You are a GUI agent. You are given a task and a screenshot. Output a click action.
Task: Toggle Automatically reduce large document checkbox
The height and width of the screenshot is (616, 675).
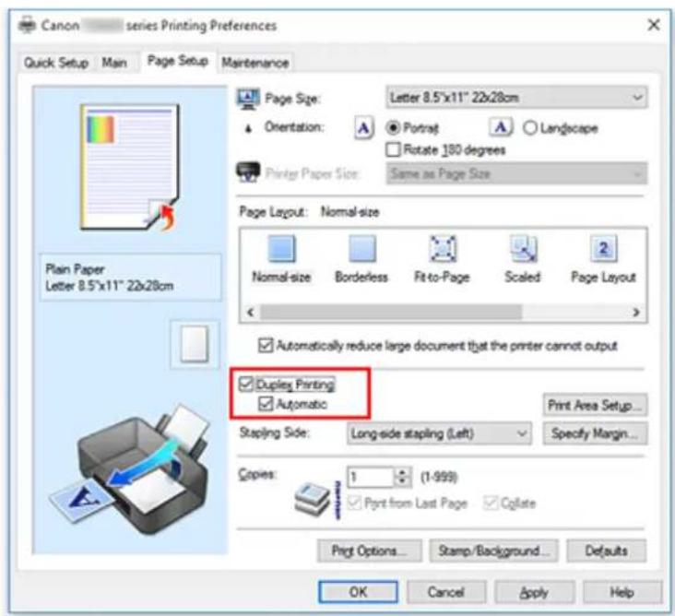pyautogui.click(x=266, y=346)
